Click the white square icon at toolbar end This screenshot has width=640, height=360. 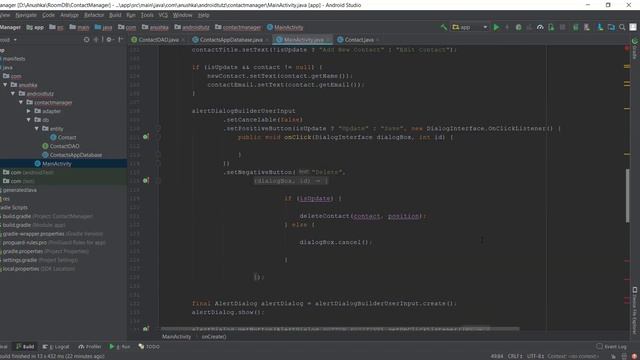click(x=633, y=27)
